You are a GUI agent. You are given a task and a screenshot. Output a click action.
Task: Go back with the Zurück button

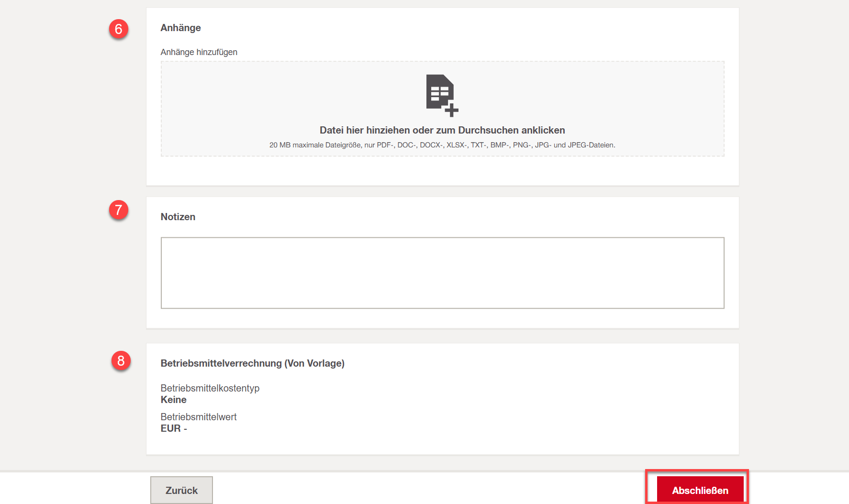[x=181, y=490]
